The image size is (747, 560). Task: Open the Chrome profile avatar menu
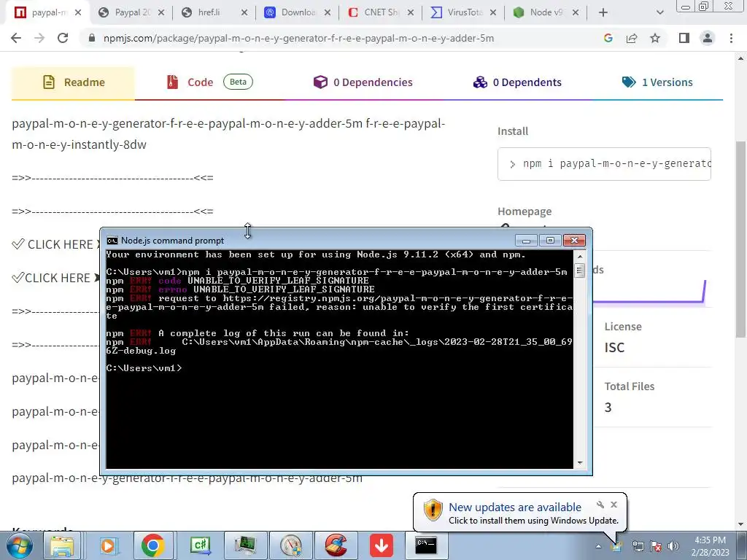click(708, 38)
